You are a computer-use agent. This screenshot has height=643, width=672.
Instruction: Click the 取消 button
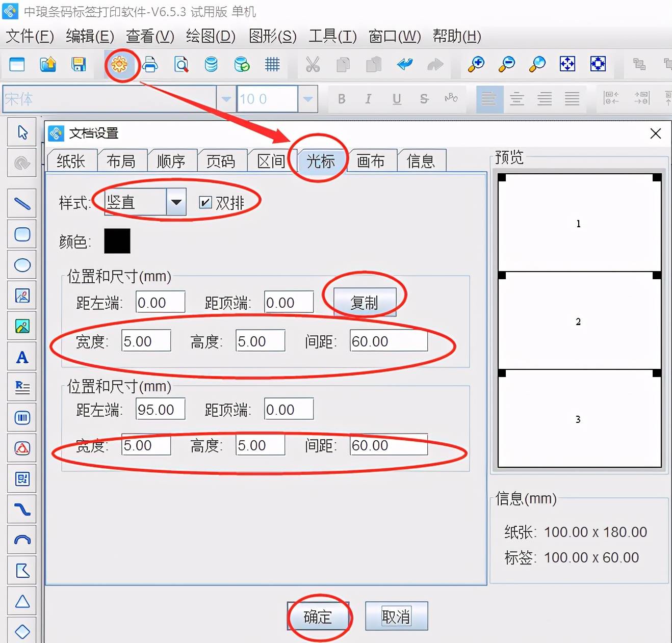pos(396,617)
